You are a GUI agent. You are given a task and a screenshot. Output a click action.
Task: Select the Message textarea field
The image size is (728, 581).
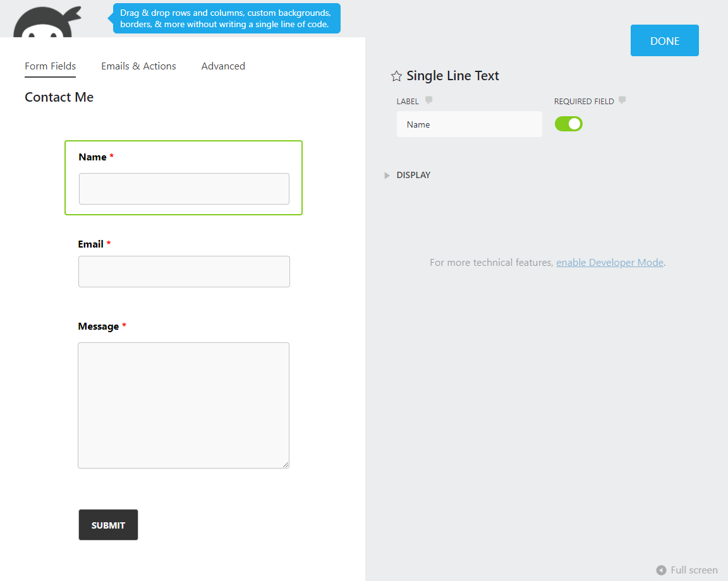point(184,405)
